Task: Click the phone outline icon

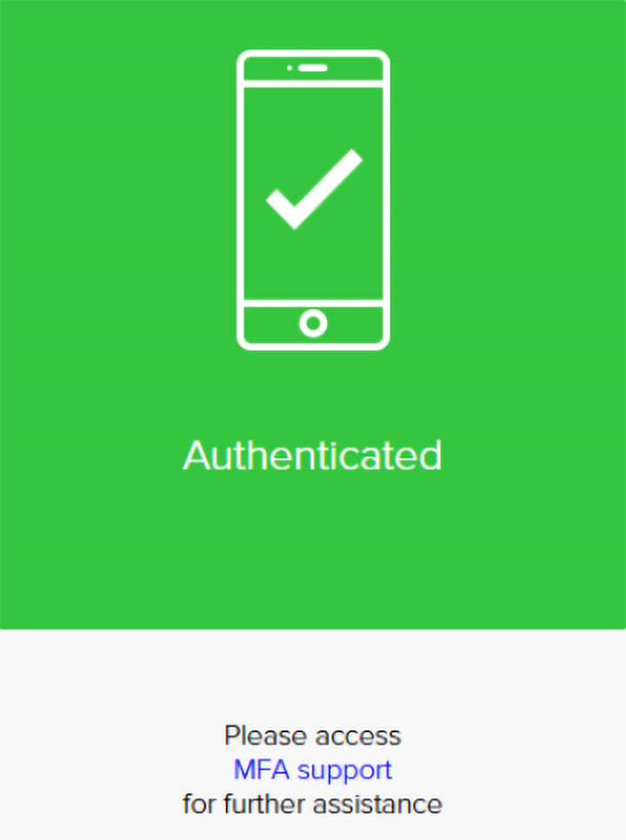Action: click(313, 200)
